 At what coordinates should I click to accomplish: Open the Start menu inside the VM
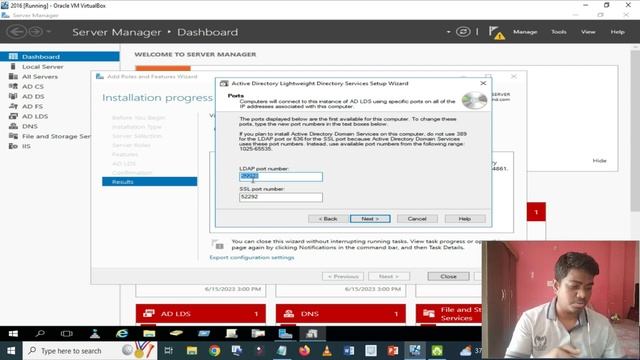coord(13,333)
